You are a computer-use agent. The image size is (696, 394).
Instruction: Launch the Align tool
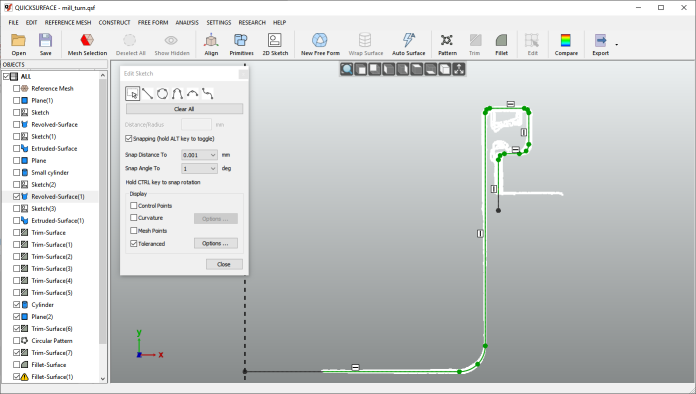[x=211, y=44]
